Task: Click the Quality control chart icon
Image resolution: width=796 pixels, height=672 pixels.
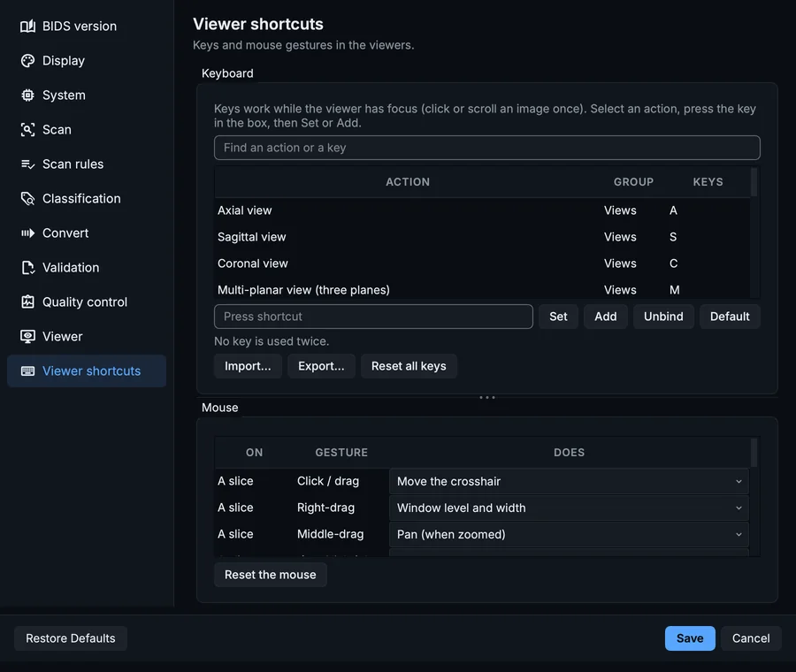Action: click(28, 302)
